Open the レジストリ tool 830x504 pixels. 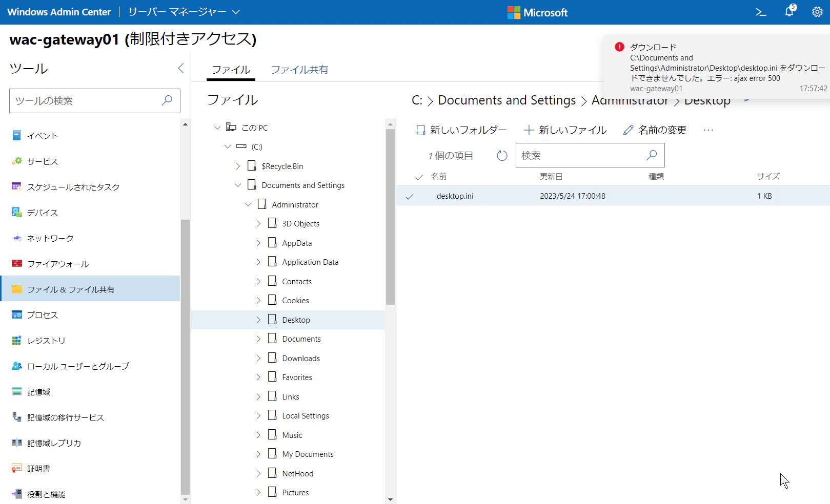[91, 341]
